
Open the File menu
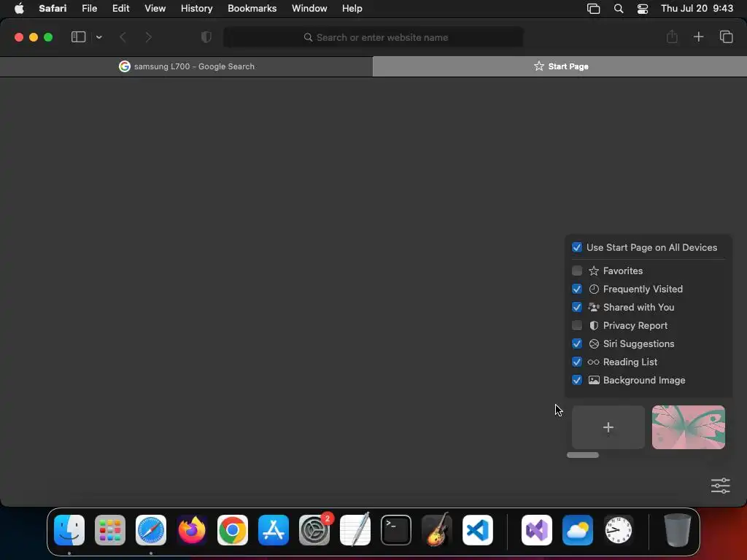click(89, 9)
